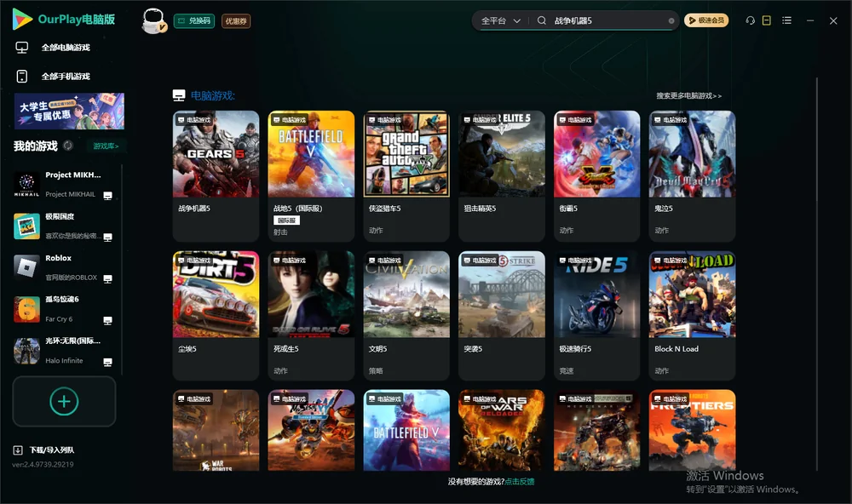Click the 下载/导入列队 label
Image resolution: width=852 pixels, height=504 pixels.
(52, 450)
